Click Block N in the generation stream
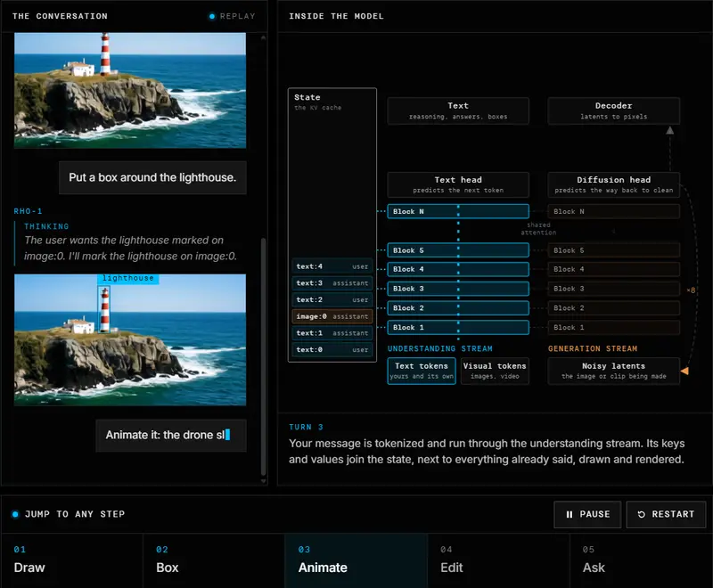 click(x=613, y=211)
